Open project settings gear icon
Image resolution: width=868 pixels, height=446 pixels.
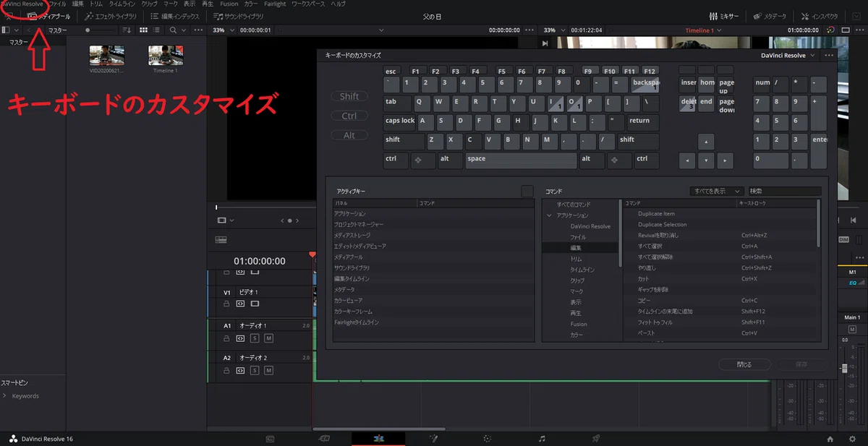pos(852,438)
